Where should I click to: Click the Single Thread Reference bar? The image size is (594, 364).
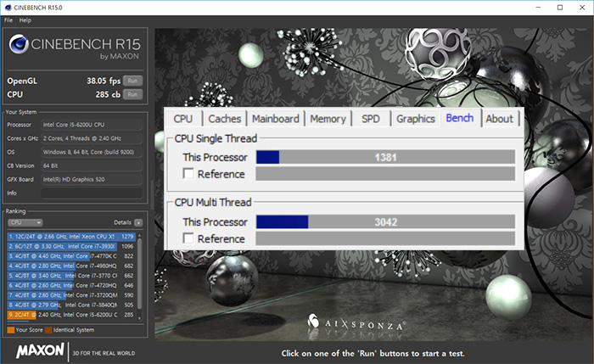coord(385,174)
